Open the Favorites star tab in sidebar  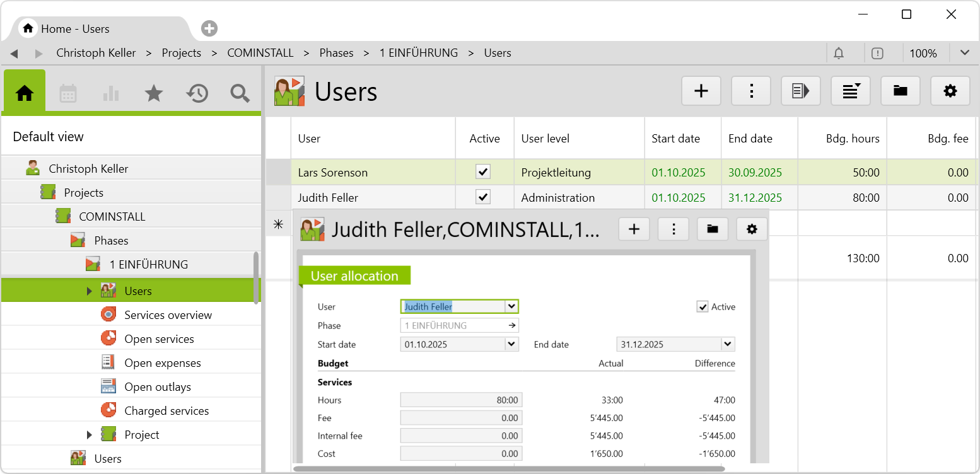tap(154, 94)
